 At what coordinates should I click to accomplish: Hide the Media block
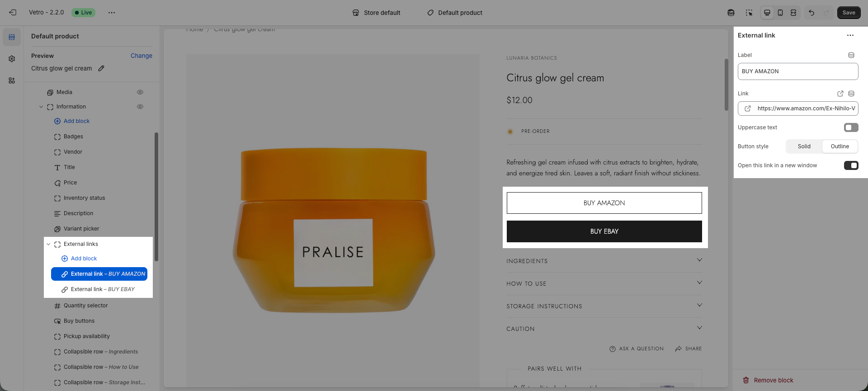(140, 92)
